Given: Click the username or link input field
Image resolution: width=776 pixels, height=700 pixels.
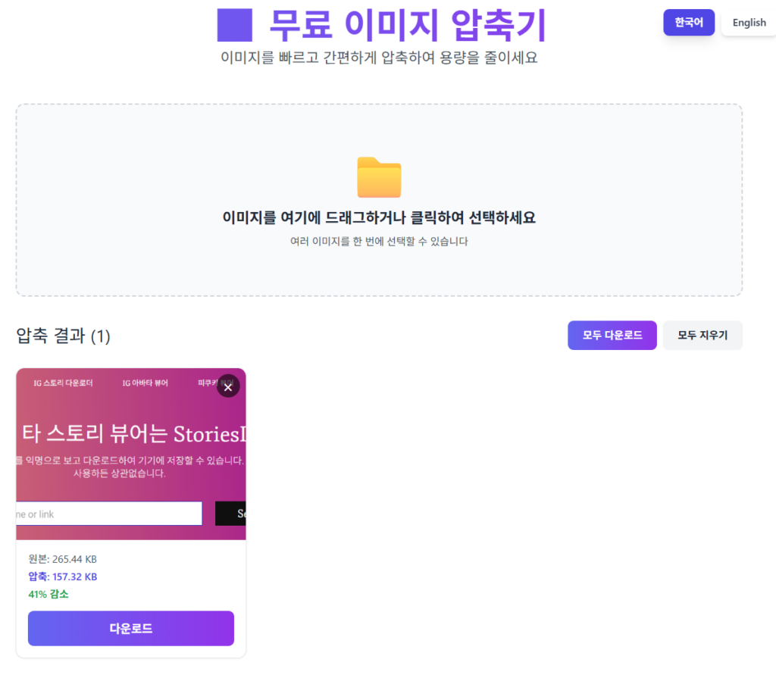Looking at the screenshot, I should coord(106,514).
